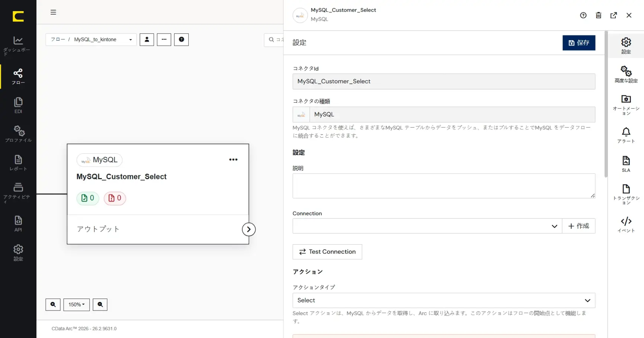Click the CData Arc version footer text
Screen dimensions: 644x338
(x=84, y=329)
